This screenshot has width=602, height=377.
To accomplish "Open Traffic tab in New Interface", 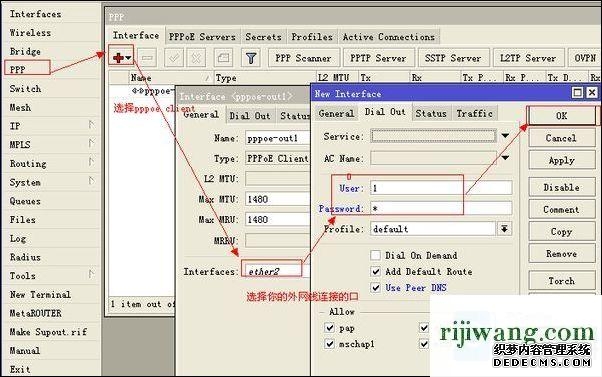I will pyautogui.click(x=475, y=113).
